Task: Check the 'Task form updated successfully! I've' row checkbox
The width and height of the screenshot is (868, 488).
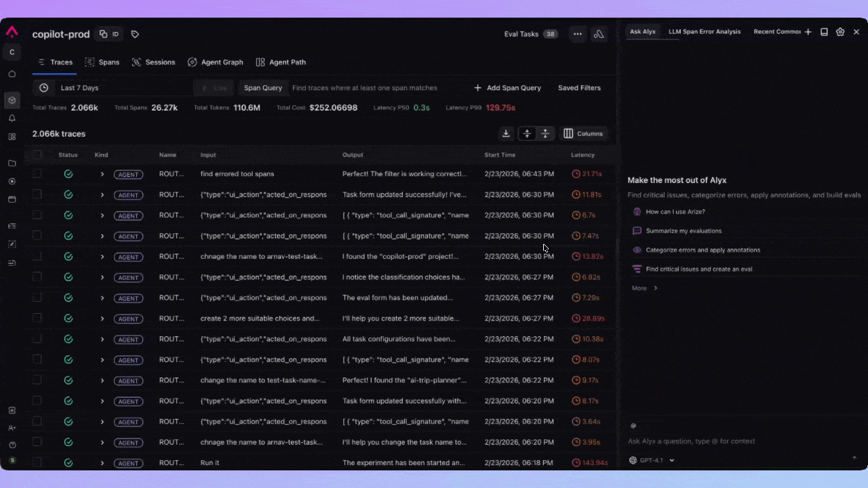Action: pos(37,195)
